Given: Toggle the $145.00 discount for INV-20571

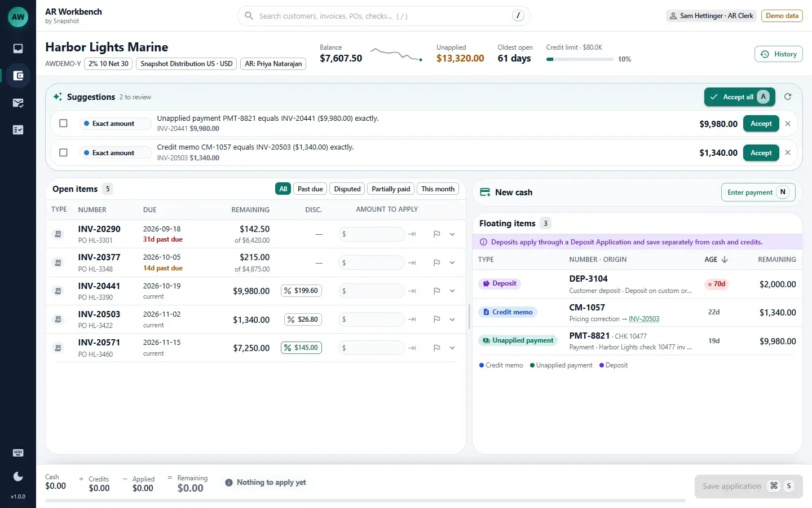Looking at the screenshot, I should coord(301,348).
